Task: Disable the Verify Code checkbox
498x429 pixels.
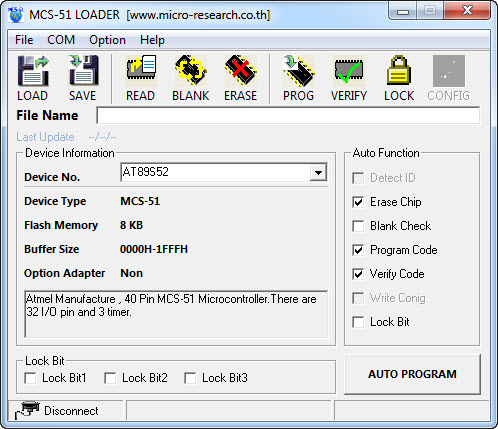Action: click(x=358, y=274)
